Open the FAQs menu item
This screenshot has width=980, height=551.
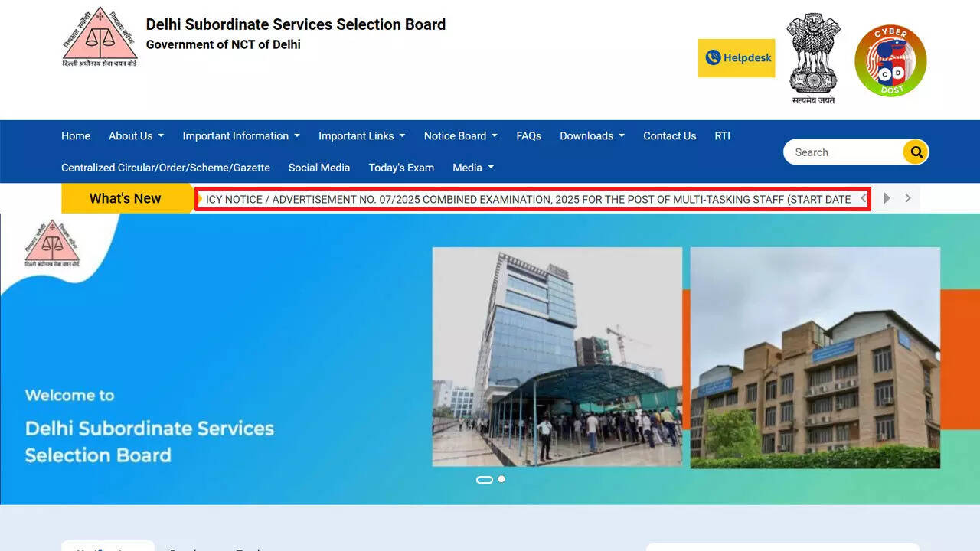coord(528,135)
